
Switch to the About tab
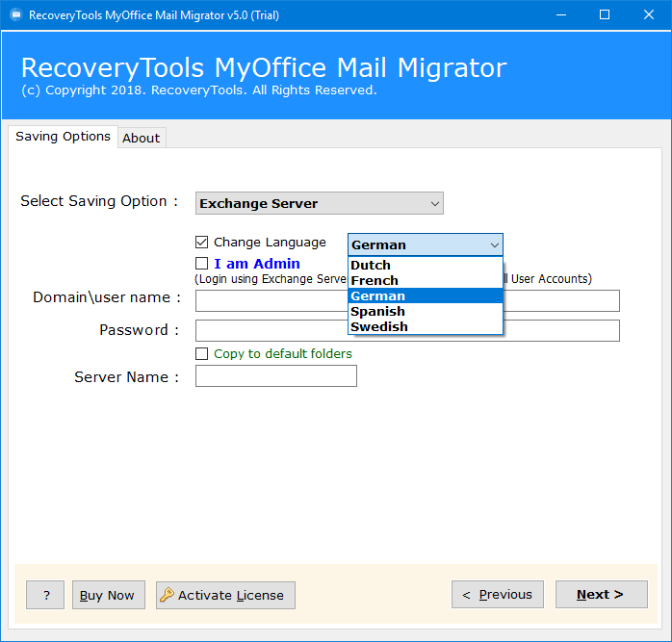point(141,138)
